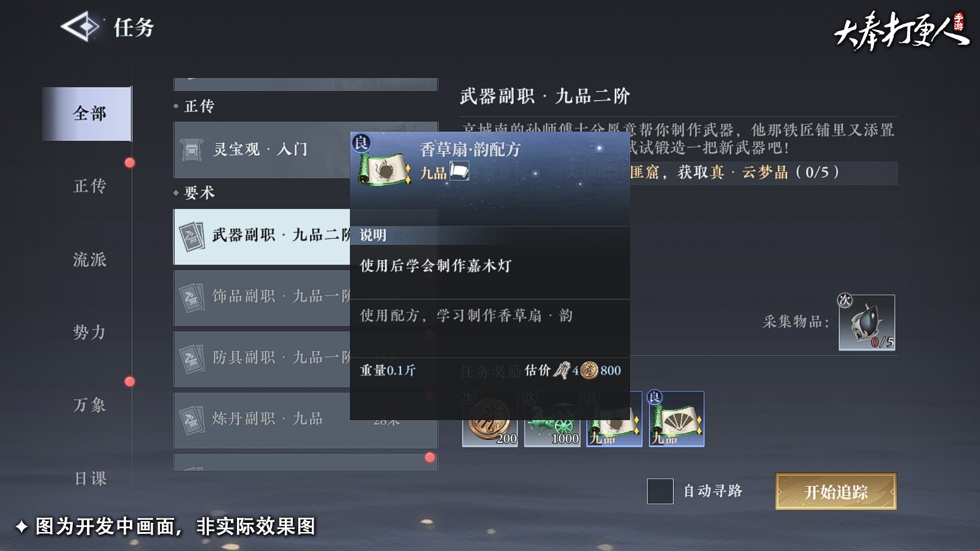Click the 炼丹副职·九品 quest scroll icon
Screen dimensions: 980x551
(192, 421)
